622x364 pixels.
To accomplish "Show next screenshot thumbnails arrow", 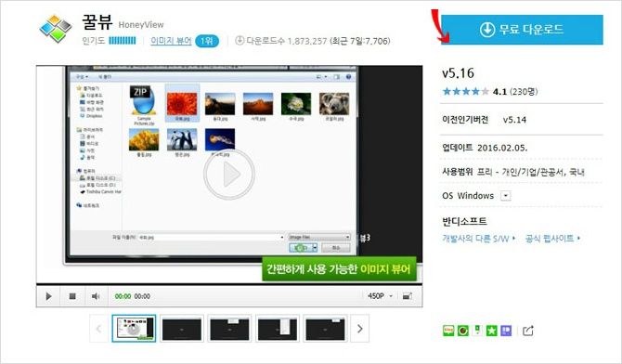I will tap(360, 329).
